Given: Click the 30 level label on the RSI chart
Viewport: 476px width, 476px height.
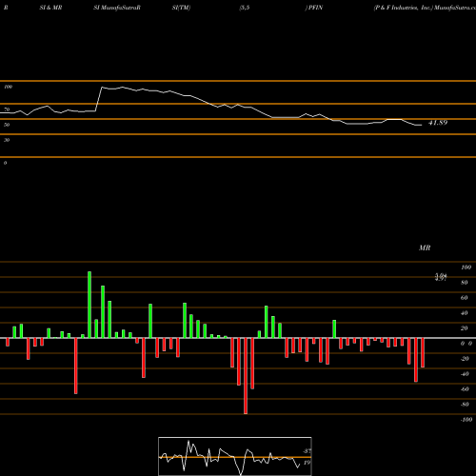Looking at the screenshot, I should coord(7,140).
